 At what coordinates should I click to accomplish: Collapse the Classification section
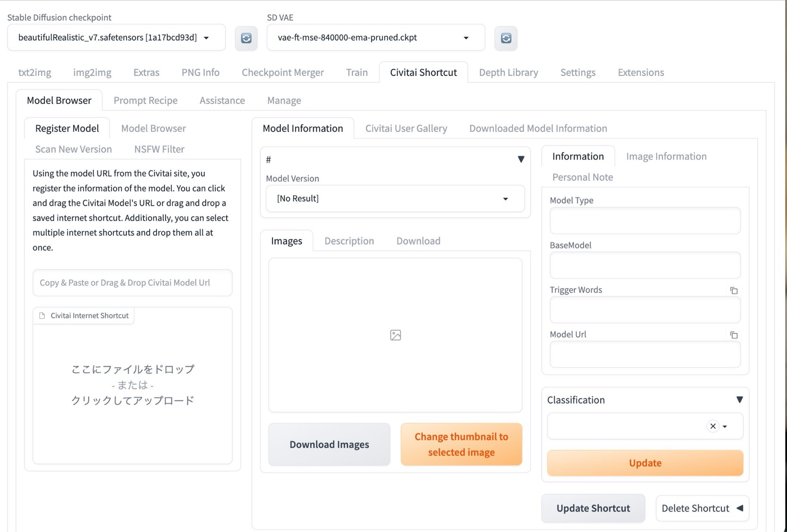739,400
